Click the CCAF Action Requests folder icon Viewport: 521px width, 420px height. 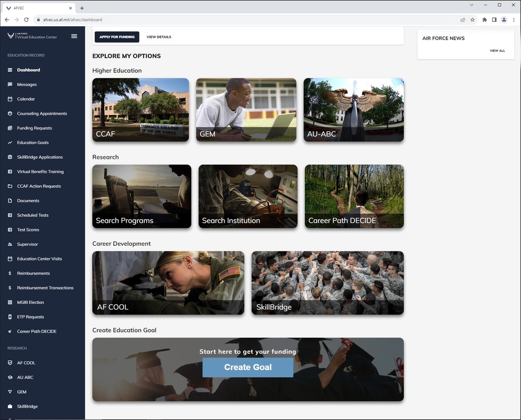[x=10, y=186]
